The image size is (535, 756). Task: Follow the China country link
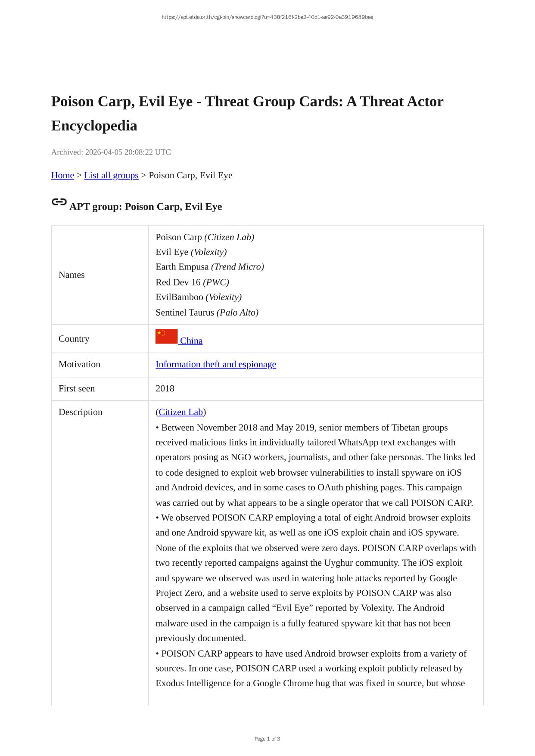pyautogui.click(x=191, y=341)
